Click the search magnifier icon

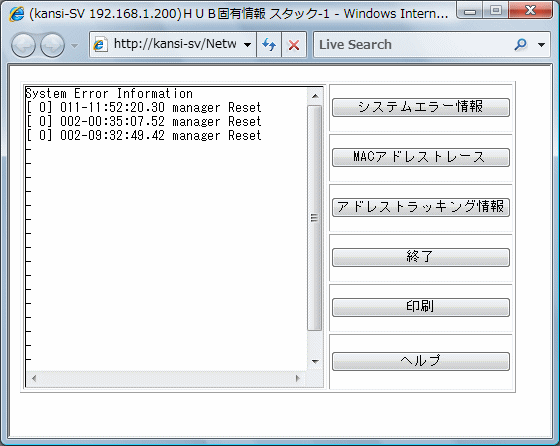click(521, 45)
